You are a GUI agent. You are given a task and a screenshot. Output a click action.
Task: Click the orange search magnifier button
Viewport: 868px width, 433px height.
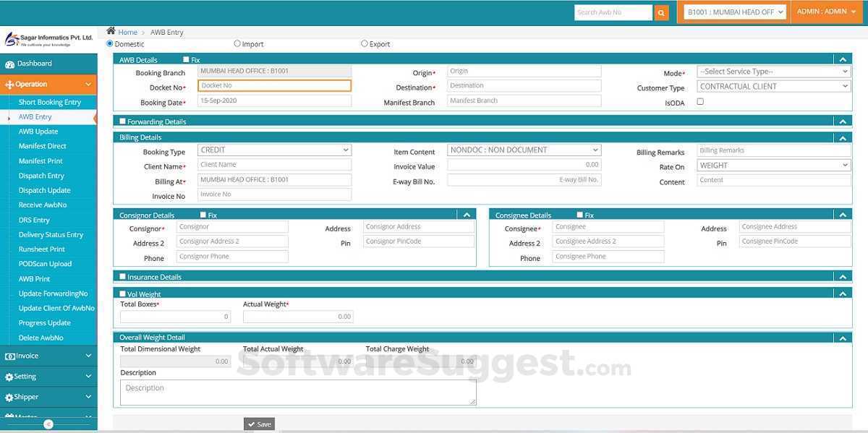661,12
